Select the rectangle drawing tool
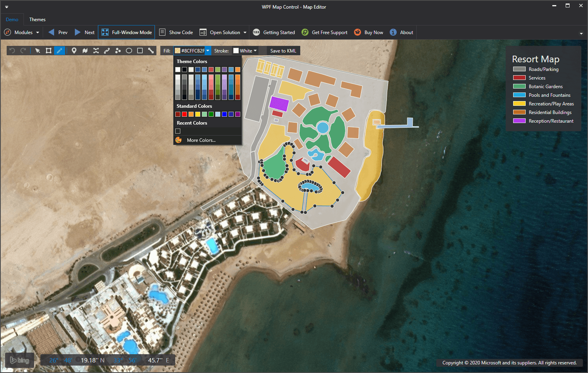 coord(140,51)
